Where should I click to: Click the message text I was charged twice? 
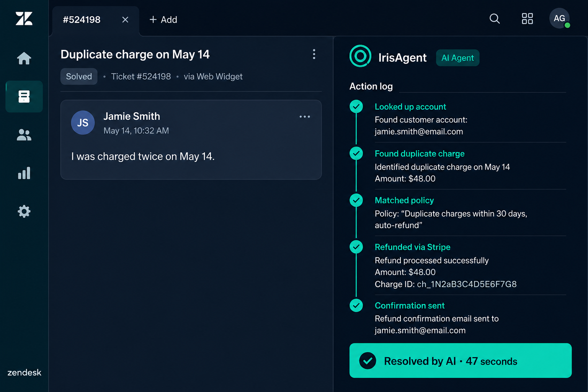143,157
